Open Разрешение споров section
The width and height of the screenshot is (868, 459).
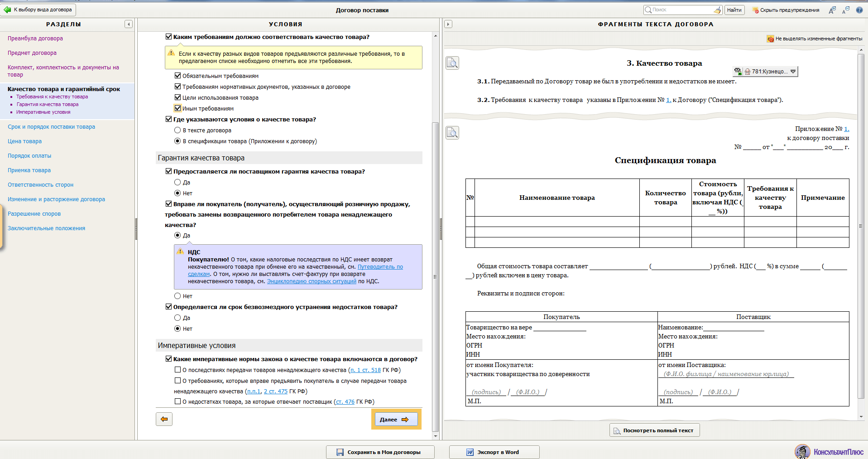click(34, 214)
